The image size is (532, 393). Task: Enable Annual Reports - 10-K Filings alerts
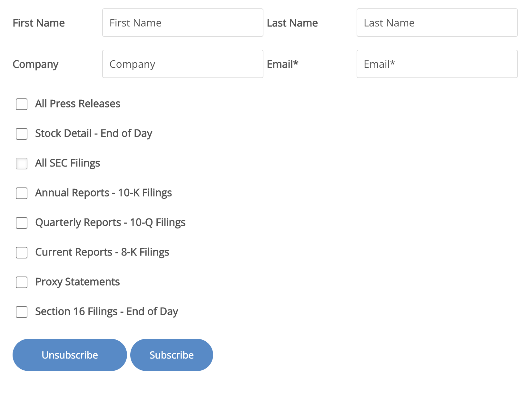[21, 193]
